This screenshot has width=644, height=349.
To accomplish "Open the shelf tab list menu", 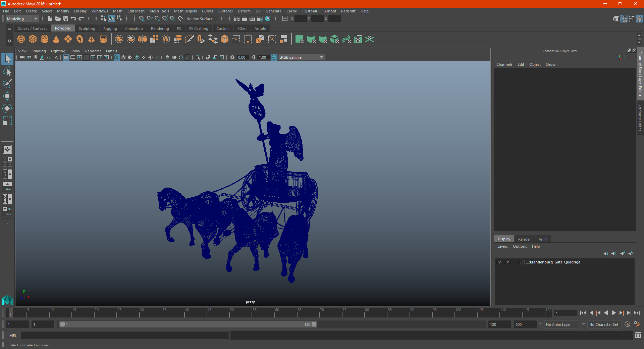I will coord(9,29).
